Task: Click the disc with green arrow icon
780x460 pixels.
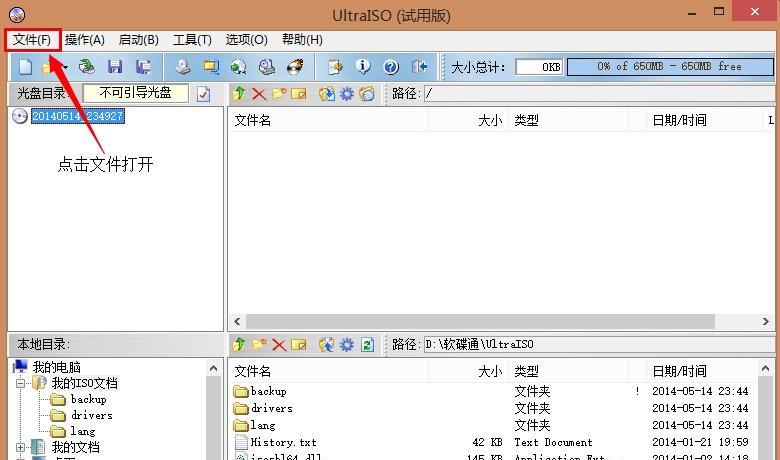Action: click(239, 67)
